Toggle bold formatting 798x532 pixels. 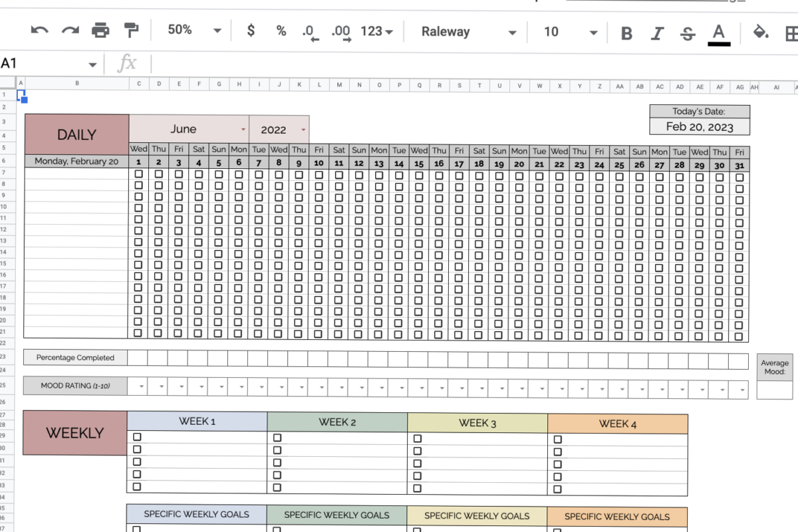[626, 31]
